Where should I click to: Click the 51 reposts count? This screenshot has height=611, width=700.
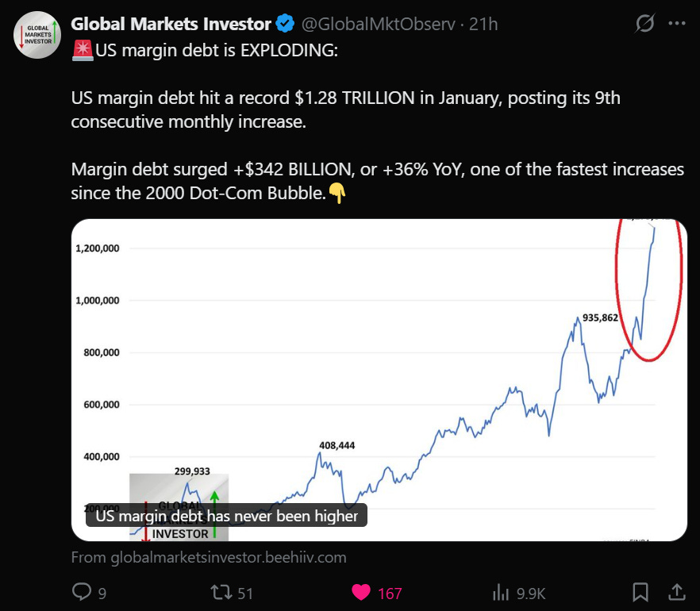[245, 594]
